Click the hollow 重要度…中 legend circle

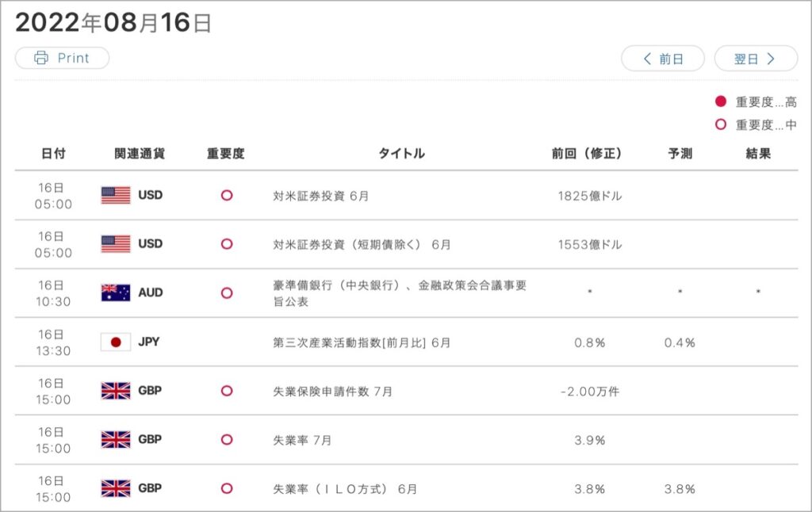pyautogui.click(x=721, y=124)
